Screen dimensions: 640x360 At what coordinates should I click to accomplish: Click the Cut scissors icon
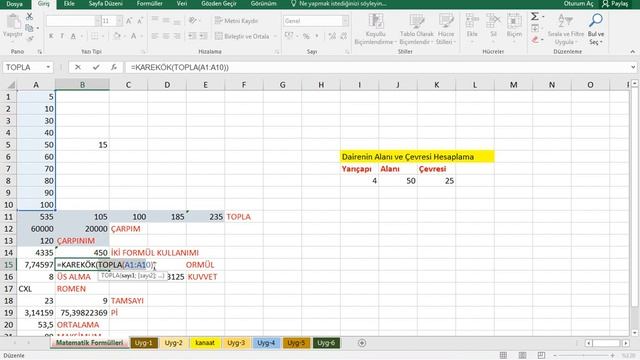click(29, 17)
